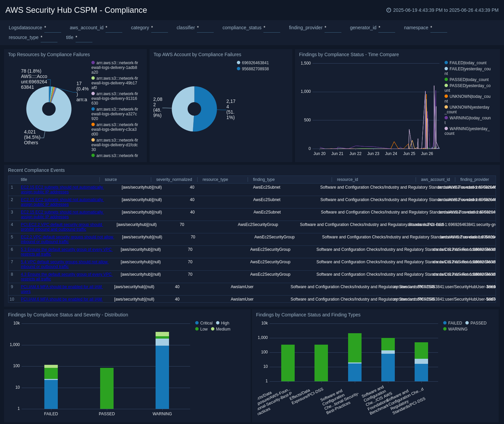Toggle FAILED|today_count series in legend
The width and height of the screenshot is (504, 424).
pyautogui.click(x=465, y=63)
